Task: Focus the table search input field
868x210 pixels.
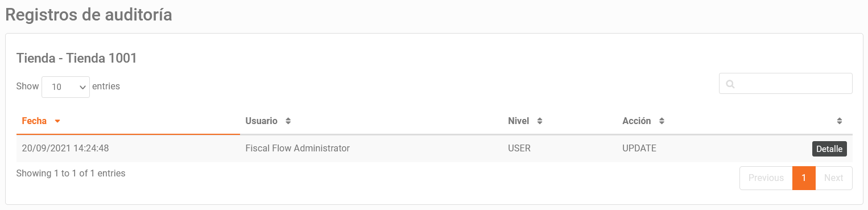Action: (x=786, y=84)
